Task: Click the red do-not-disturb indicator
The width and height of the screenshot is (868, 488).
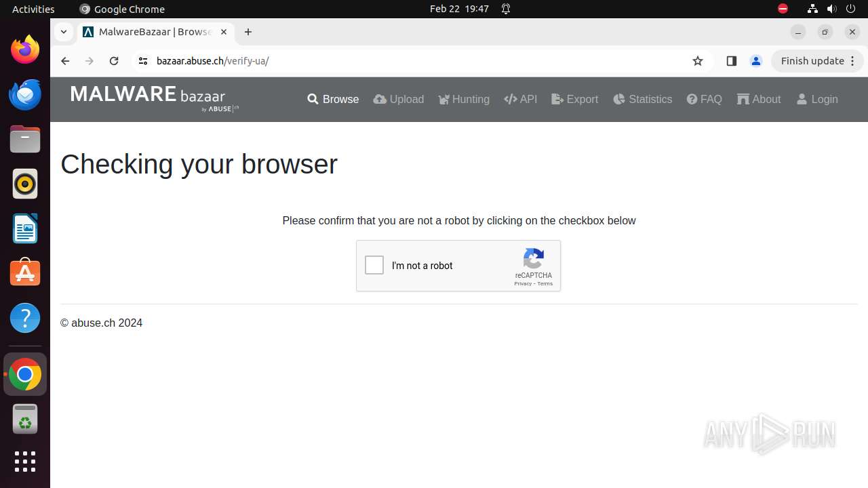Action: tap(783, 9)
